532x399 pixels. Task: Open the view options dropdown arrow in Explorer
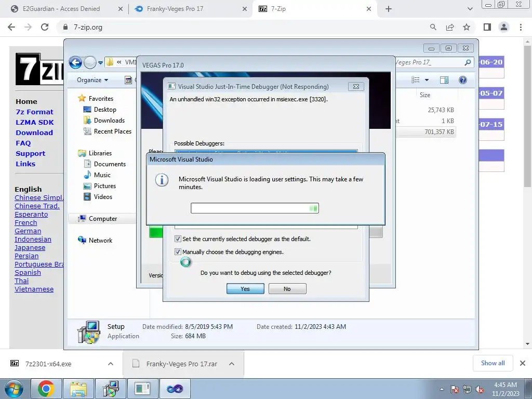point(427,80)
